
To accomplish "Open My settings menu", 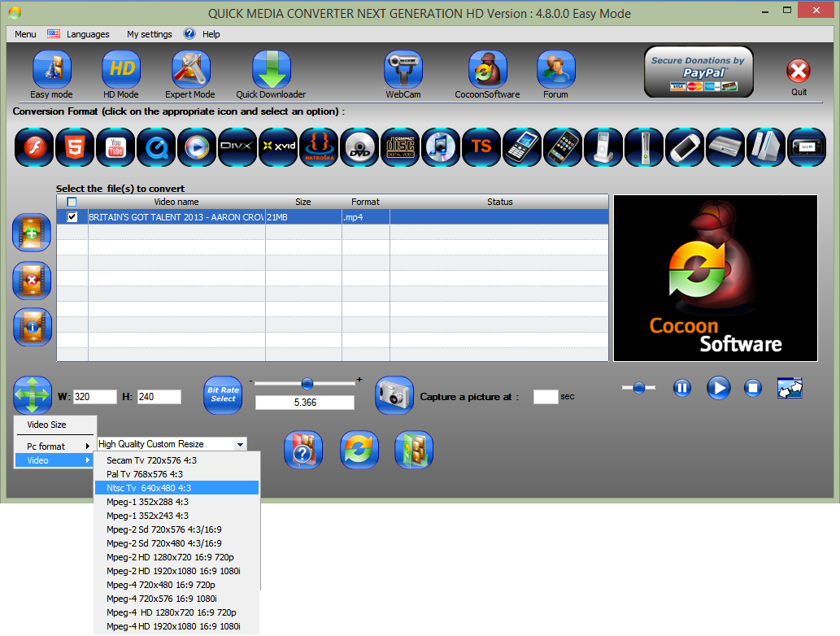I will tap(150, 34).
